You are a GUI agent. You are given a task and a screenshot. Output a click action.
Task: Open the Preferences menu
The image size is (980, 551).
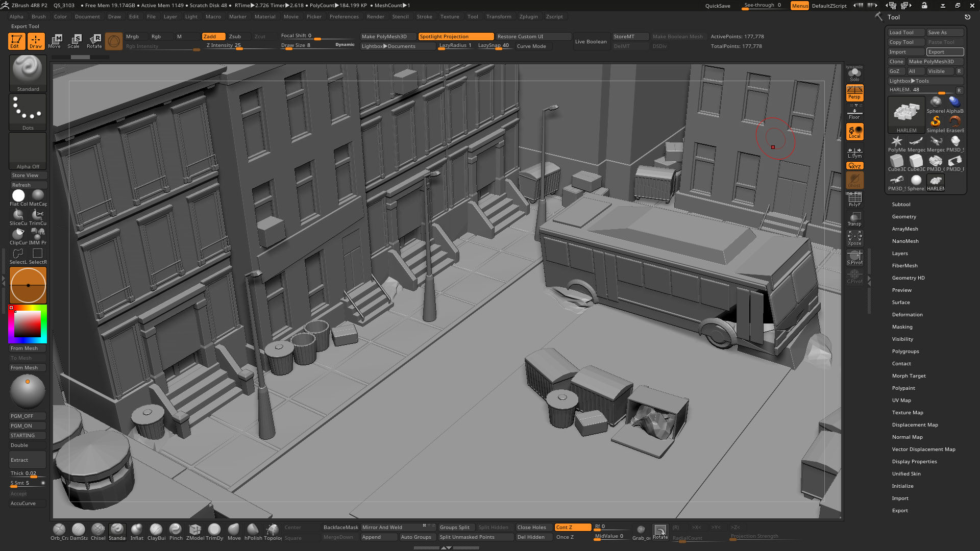344,16
